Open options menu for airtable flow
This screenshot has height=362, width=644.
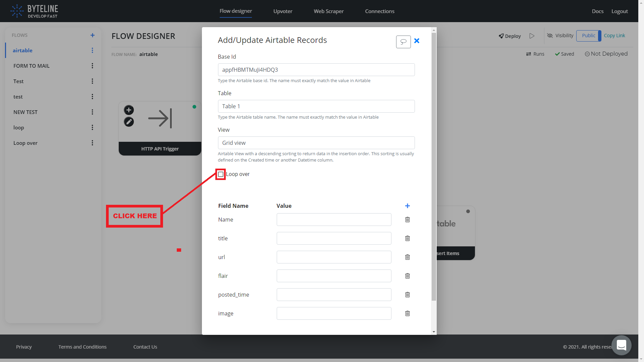point(93,50)
